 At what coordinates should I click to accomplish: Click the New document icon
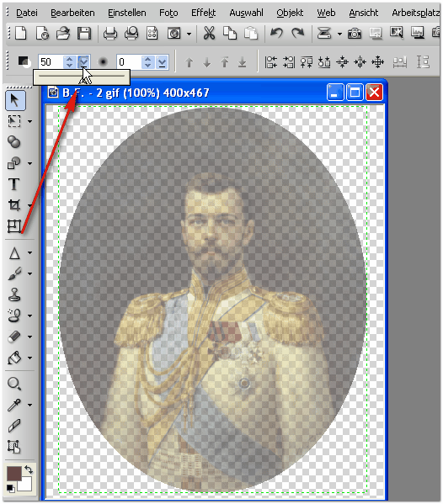point(21,34)
